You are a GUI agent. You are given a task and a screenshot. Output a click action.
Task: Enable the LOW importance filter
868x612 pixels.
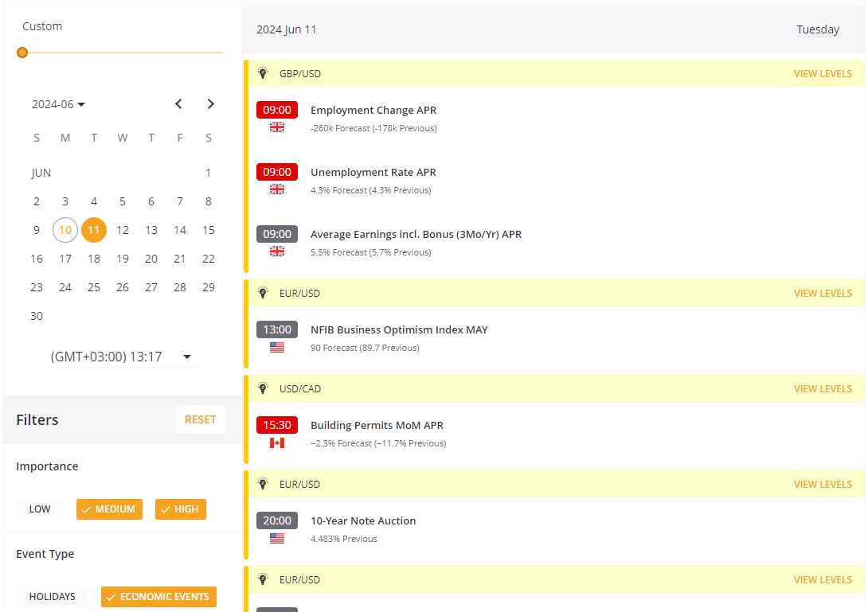coord(39,509)
